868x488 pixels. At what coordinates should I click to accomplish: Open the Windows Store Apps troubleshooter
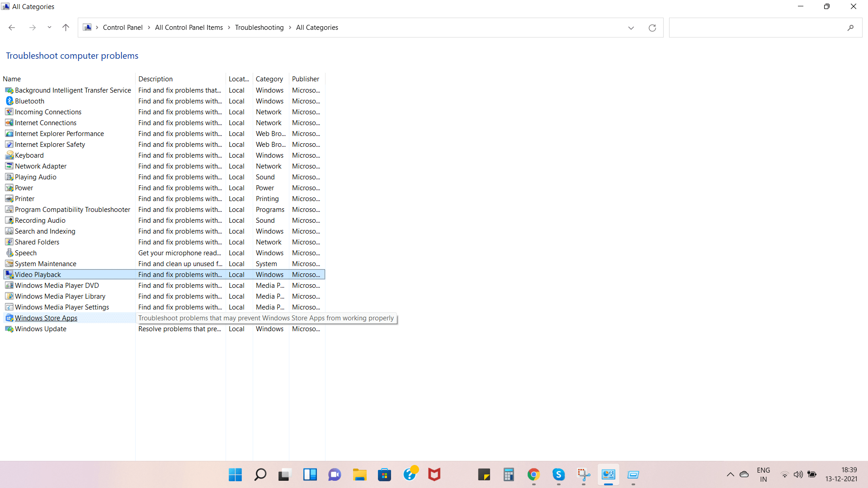click(46, 318)
